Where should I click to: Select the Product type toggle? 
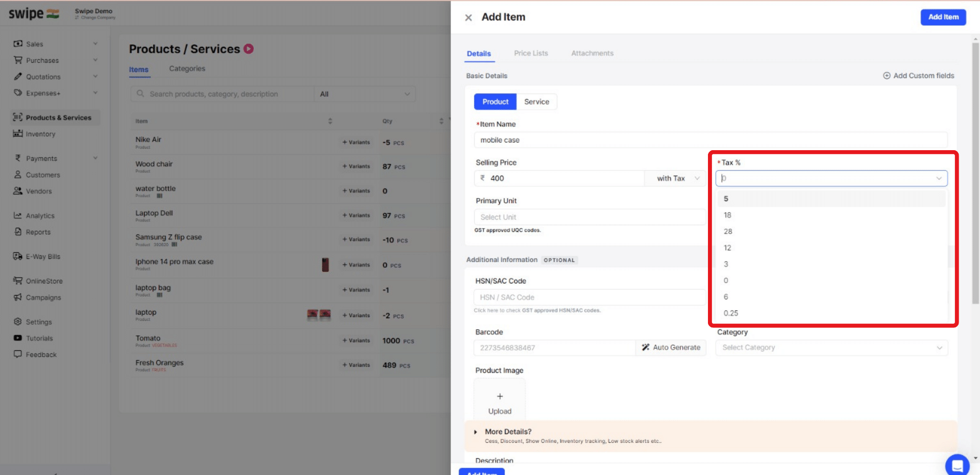[495, 102]
